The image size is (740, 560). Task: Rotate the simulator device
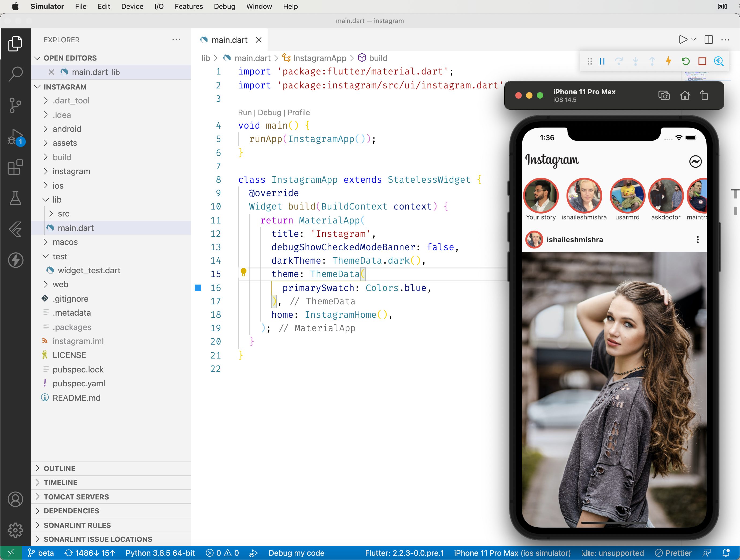tap(704, 96)
